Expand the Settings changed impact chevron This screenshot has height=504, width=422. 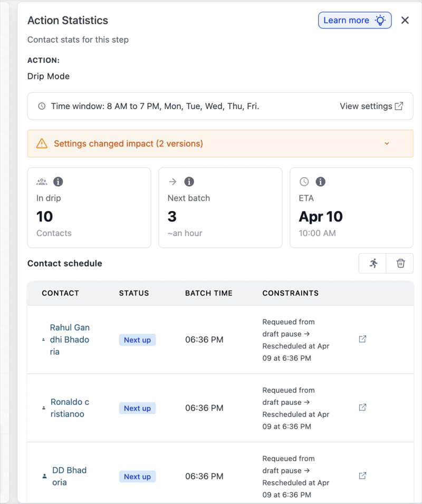pos(387,143)
